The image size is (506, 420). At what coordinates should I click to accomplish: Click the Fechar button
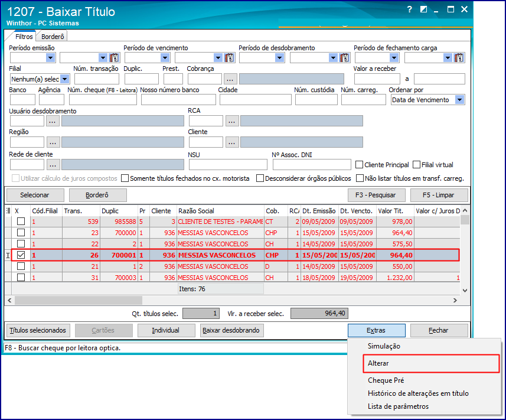(x=439, y=330)
